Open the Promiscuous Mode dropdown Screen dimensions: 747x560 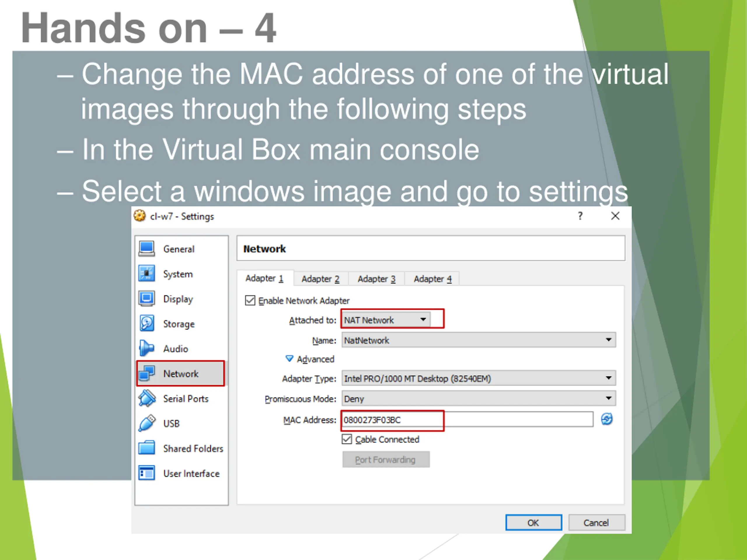click(479, 398)
